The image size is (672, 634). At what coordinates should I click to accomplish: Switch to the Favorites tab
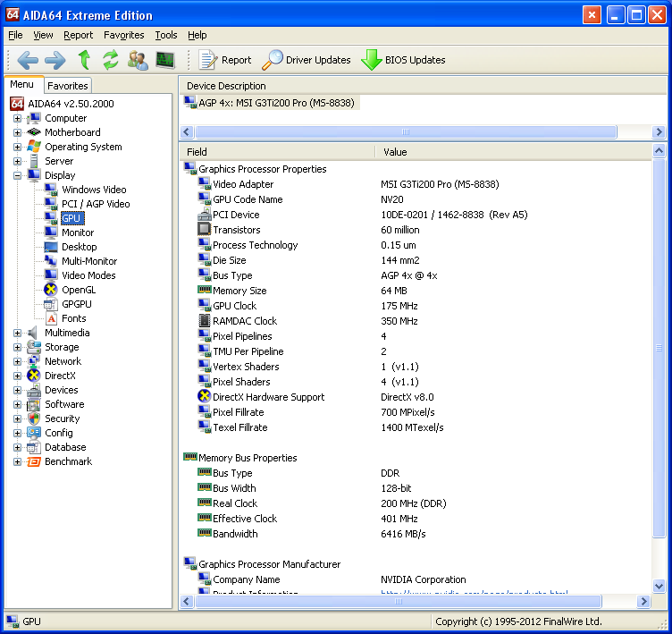click(x=68, y=86)
